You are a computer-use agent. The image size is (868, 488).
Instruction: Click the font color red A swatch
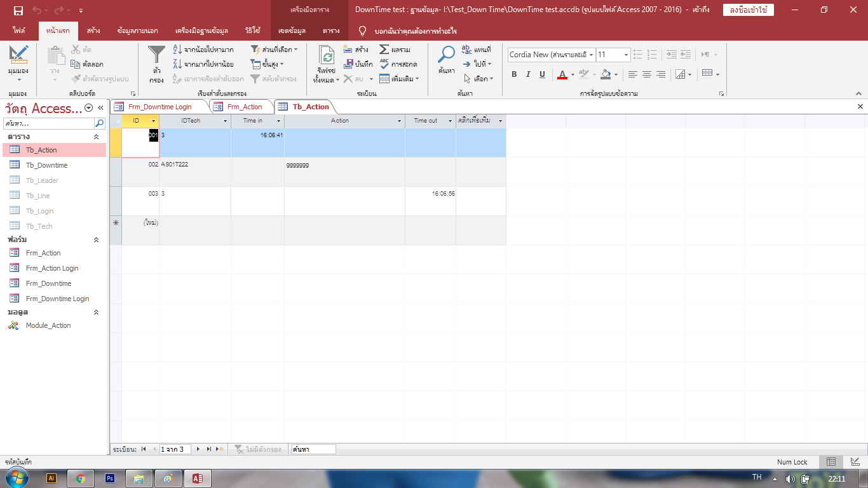(x=562, y=75)
